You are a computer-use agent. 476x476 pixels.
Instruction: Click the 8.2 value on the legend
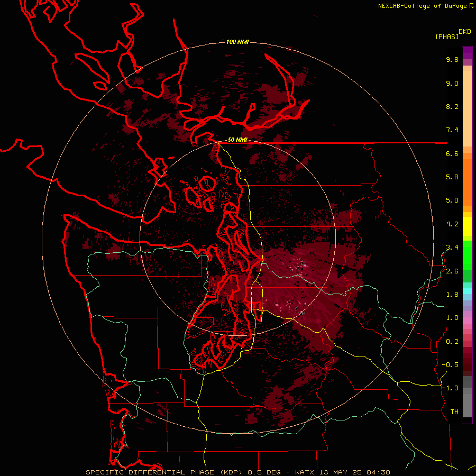(452, 106)
